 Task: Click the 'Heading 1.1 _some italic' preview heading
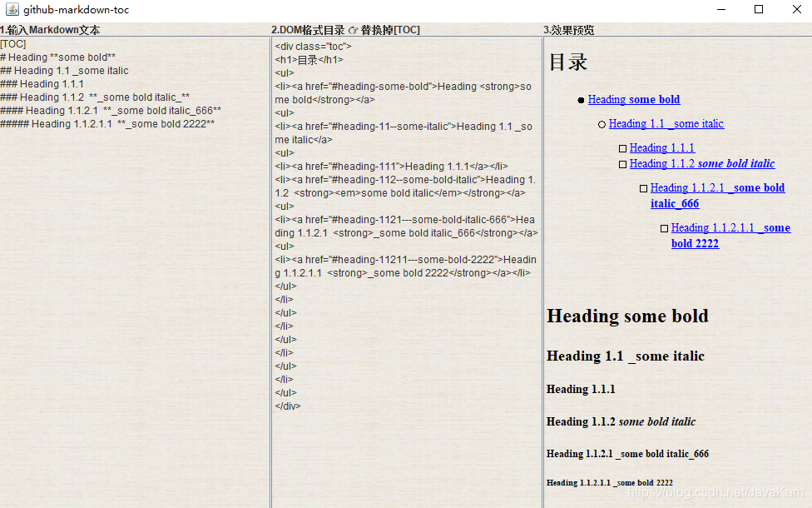pyautogui.click(x=626, y=356)
